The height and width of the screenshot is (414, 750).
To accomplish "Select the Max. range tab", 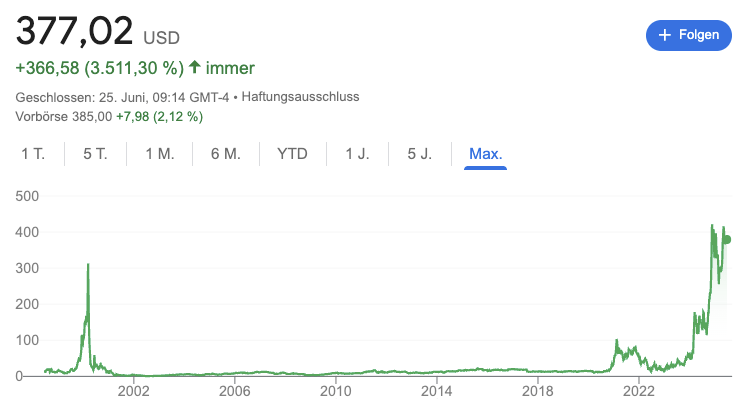I will (485, 154).
